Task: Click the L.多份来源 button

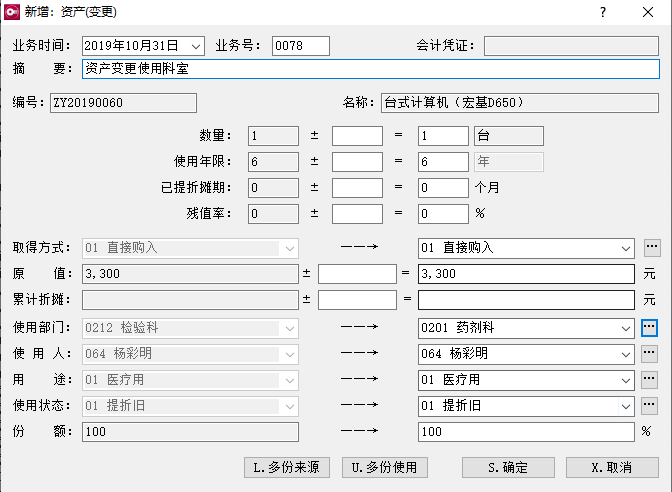Action: (288, 467)
